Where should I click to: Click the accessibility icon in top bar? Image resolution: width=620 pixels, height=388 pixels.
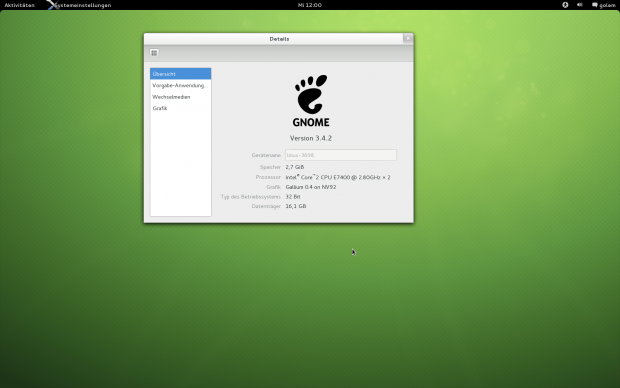pos(565,5)
